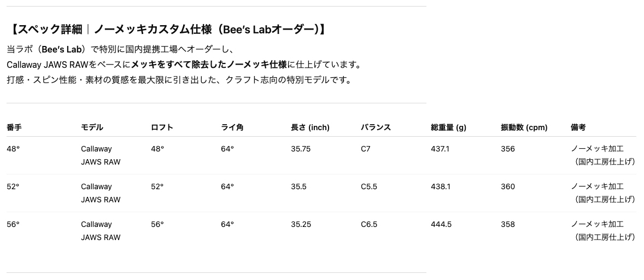Click the 360 cpm value

click(507, 186)
